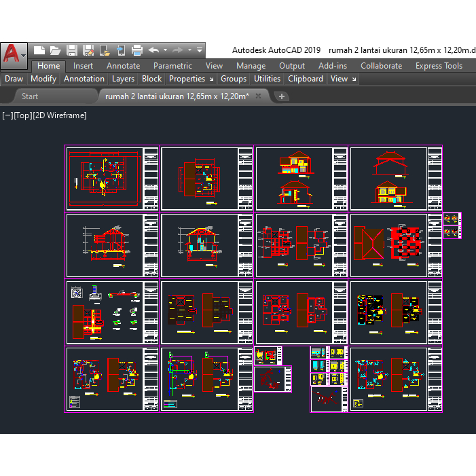
Task: Expand the Properties panel launcher arrow
Action: pyautogui.click(x=212, y=79)
